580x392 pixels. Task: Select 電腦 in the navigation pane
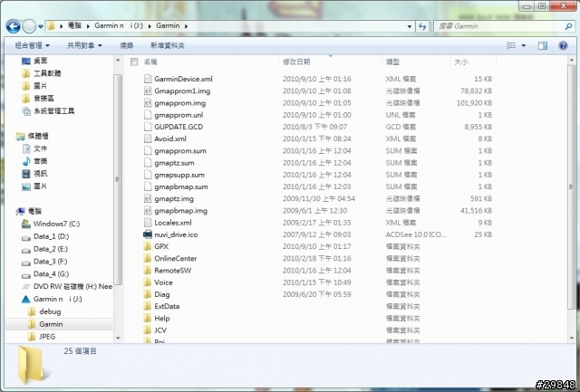(34, 211)
